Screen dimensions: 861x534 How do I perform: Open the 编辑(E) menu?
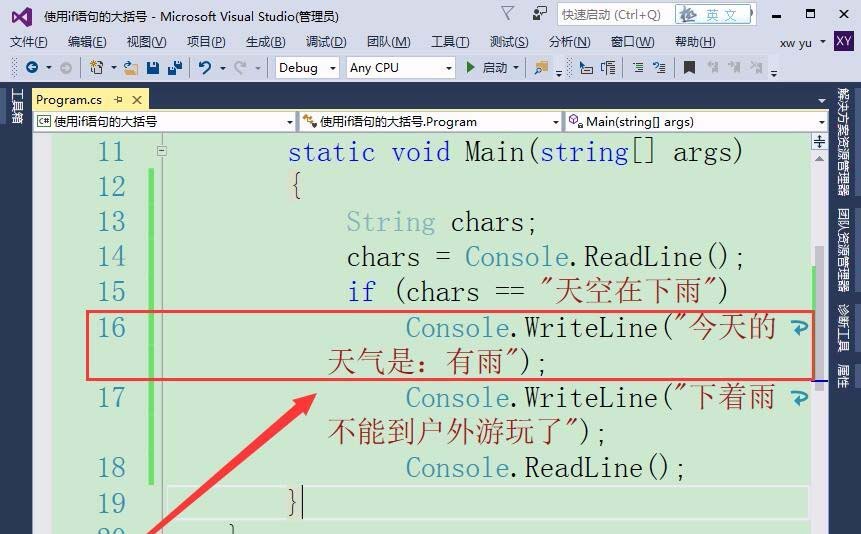point(87,42)
